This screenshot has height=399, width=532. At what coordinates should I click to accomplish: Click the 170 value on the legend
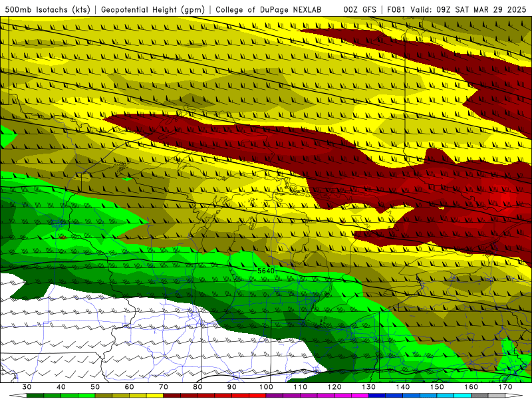click(505, 387)
